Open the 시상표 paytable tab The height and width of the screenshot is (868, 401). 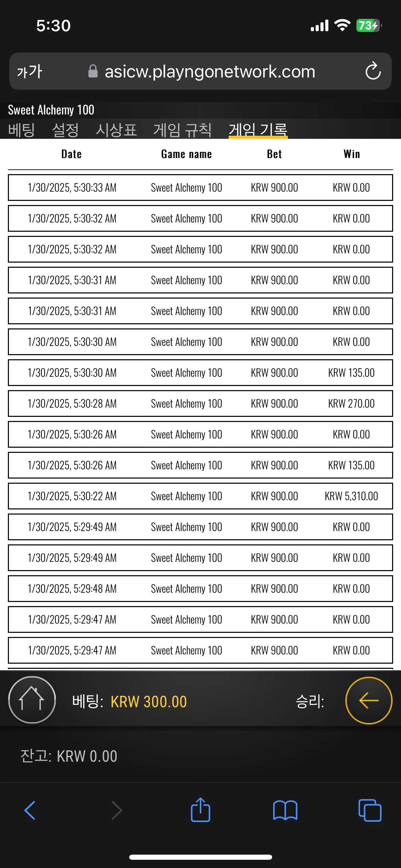116,130
